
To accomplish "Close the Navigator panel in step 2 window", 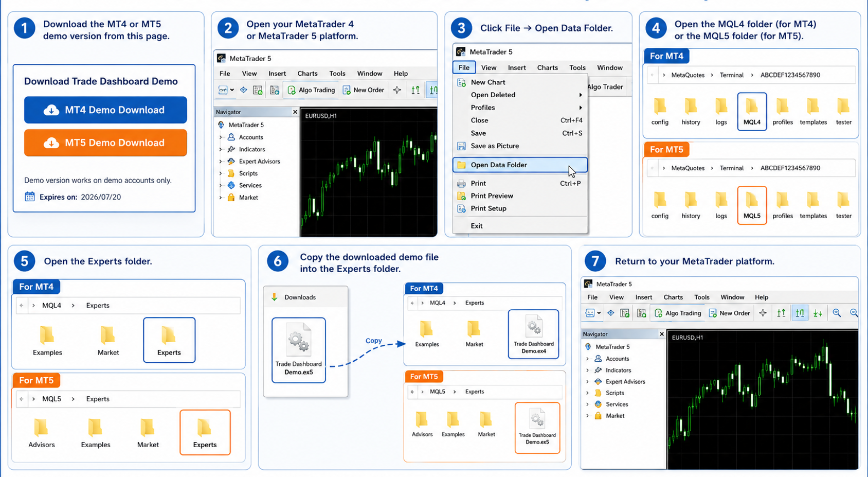I will pyautogui.click(x=295, y=112).
